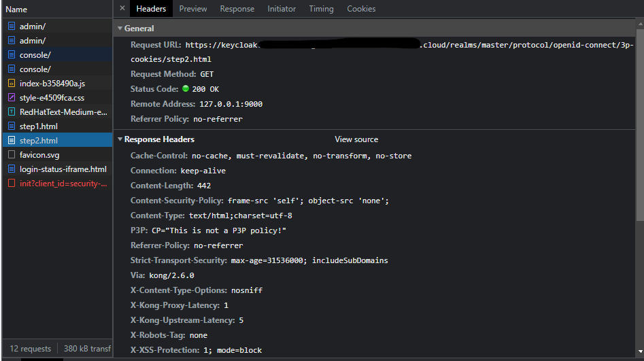Open the Cookies tab

(x=361, y=9)
